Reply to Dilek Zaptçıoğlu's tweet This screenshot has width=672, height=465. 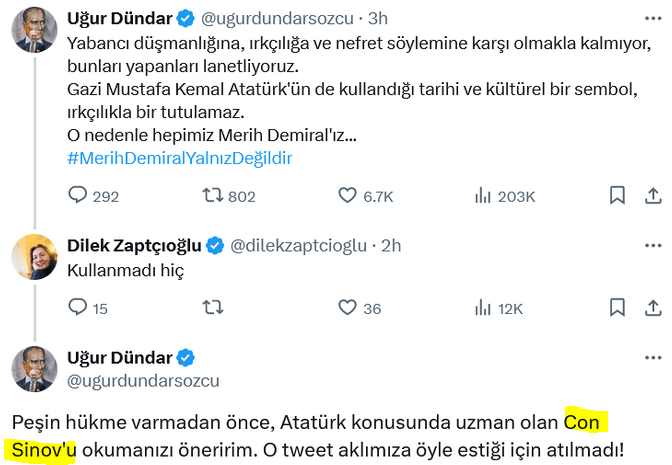point(79,308)
